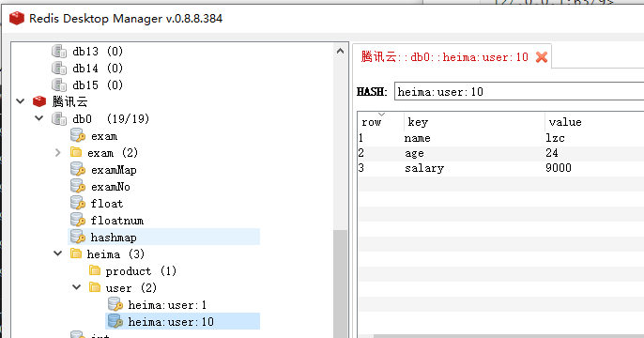644x338 pixels.
Task: Click the db14 database icon
Action: [x=59, y=69]
